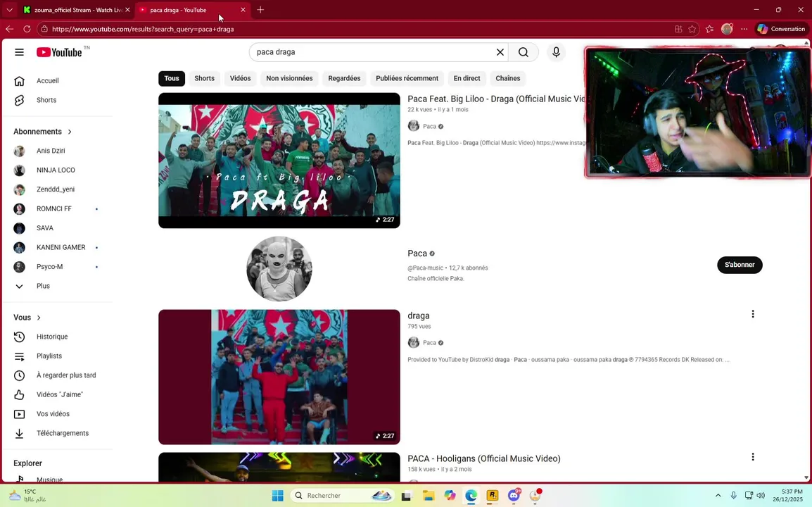Go back with the browser arrow
Screen dimensions: 812x507
tap(9, 29)
